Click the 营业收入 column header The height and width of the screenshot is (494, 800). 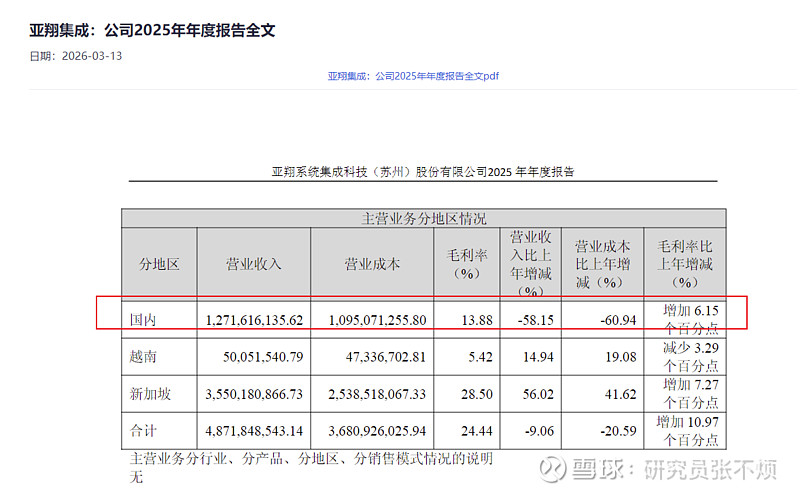coord(254,264)
